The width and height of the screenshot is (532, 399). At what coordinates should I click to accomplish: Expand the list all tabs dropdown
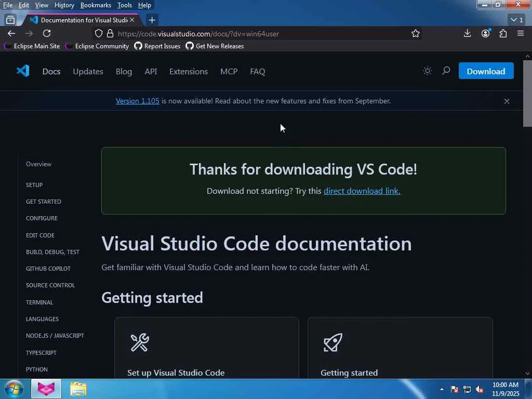(517, 20)
